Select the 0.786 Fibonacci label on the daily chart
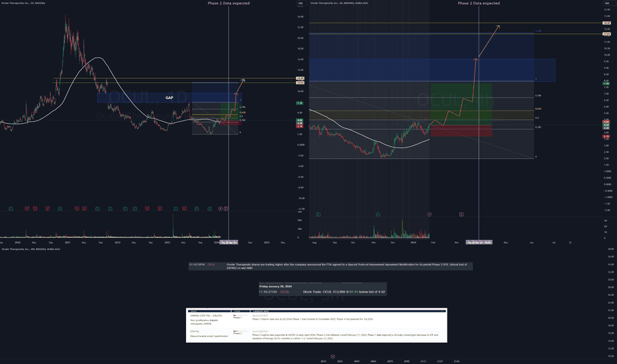 click(x=242, y=107)
